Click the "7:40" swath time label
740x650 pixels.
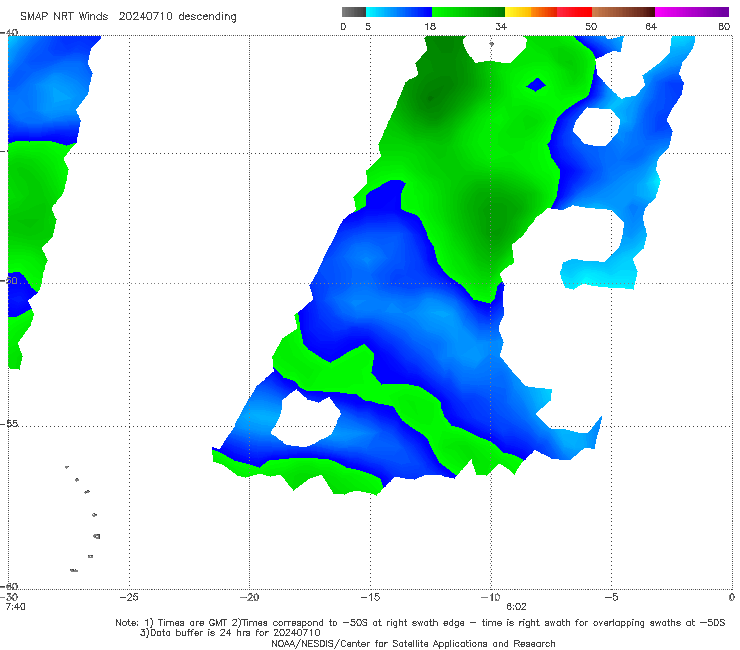tap(16, 607)
